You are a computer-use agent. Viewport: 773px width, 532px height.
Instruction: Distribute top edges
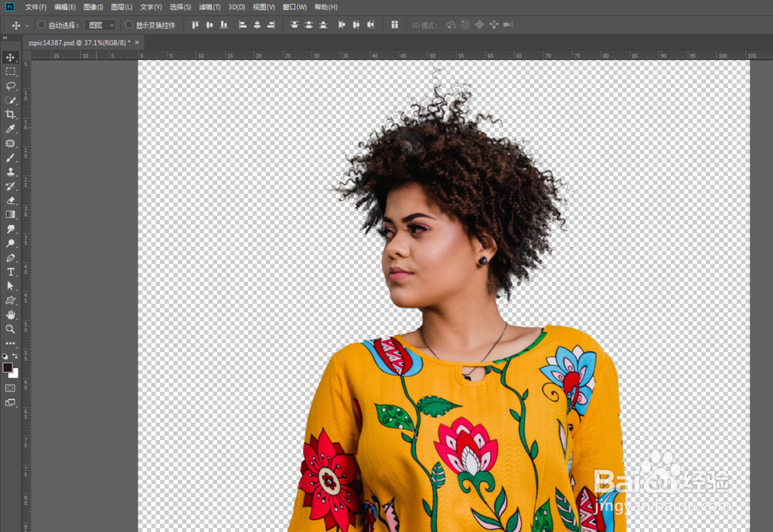[x=295, y=25]
